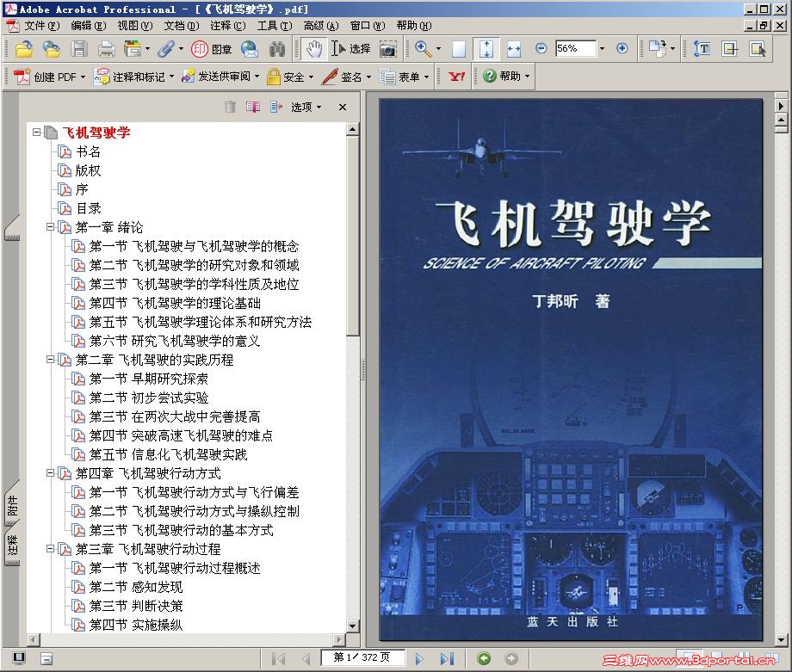The width and height of the screenshot is (792, 672).
Task: Activate the 选择 select tool
Action: 351,49
